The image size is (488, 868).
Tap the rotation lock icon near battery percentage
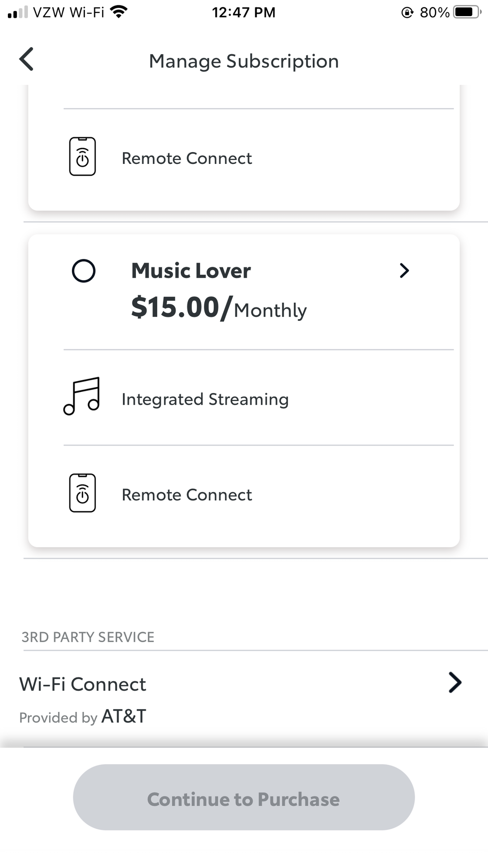click(407, 13)
